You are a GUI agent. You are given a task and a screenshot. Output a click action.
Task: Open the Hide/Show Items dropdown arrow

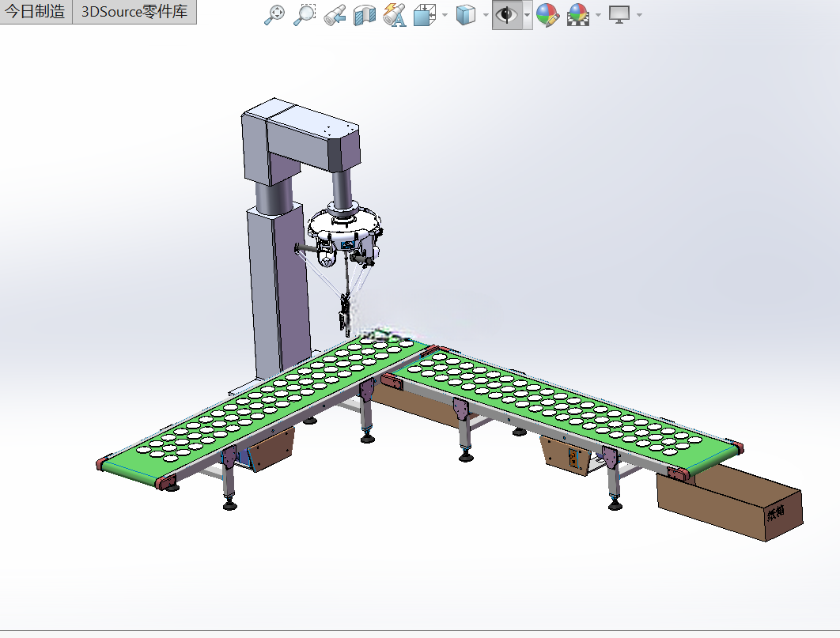pos(527,15)
